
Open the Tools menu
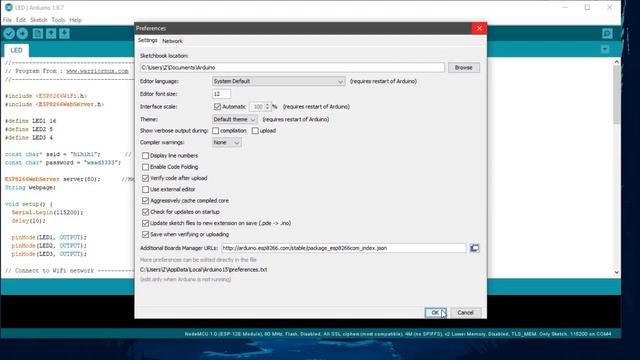(x=58, y=20)
